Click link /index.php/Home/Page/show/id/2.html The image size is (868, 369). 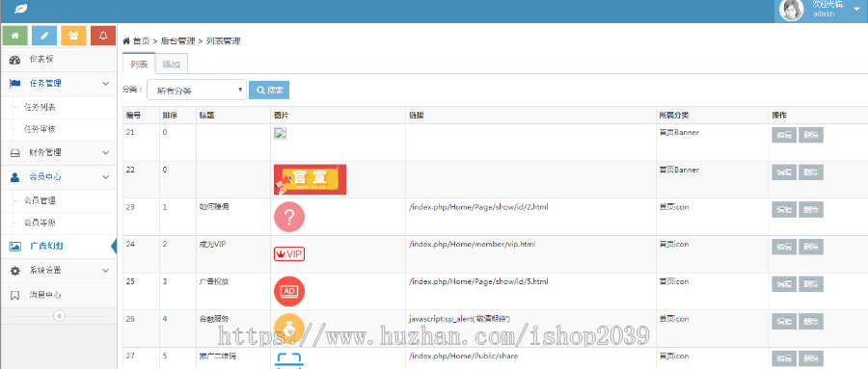click(478, 207)
